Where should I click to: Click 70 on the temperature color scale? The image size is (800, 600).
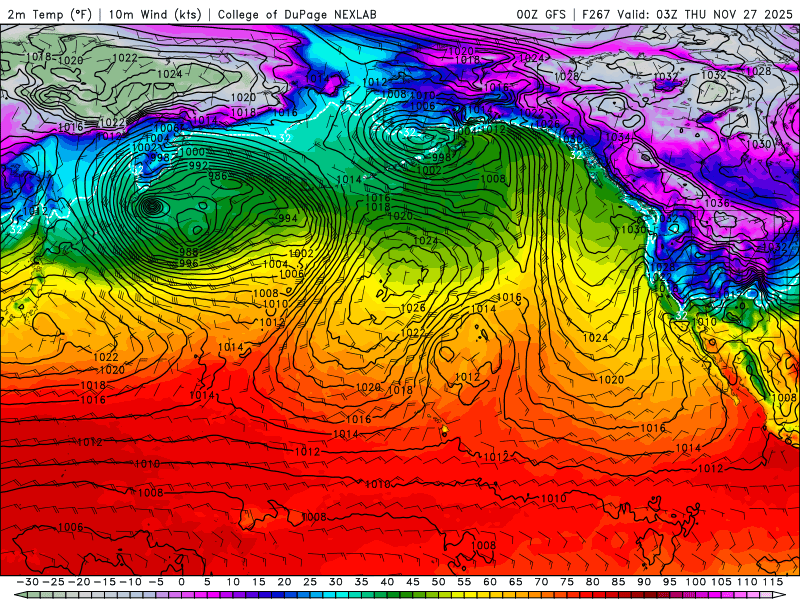(541, 582)
